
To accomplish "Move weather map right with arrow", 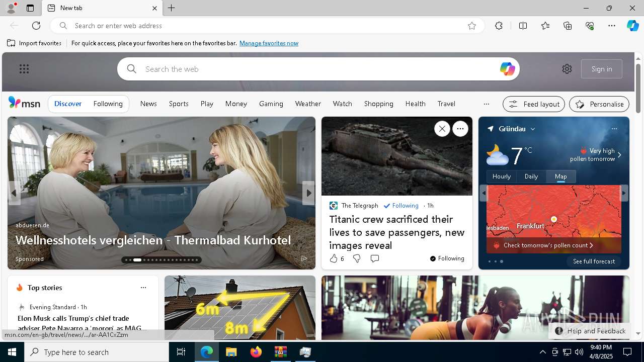I will [624, 193].
